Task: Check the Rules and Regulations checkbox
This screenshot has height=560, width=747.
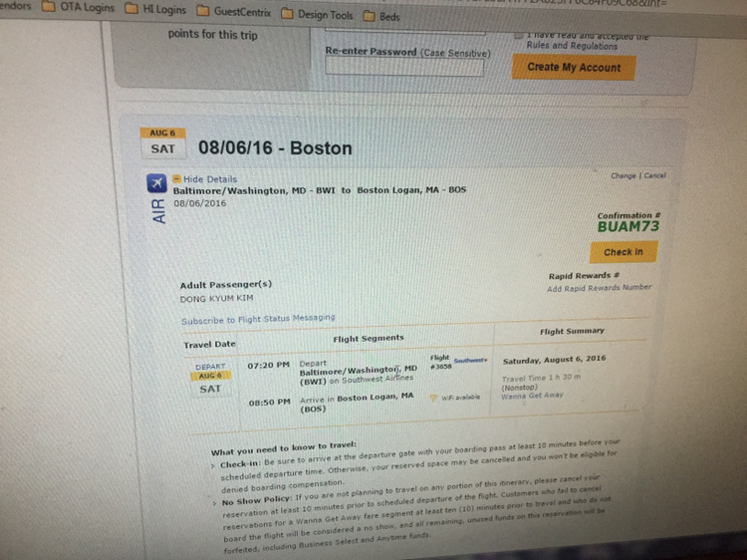Action: 519,36
